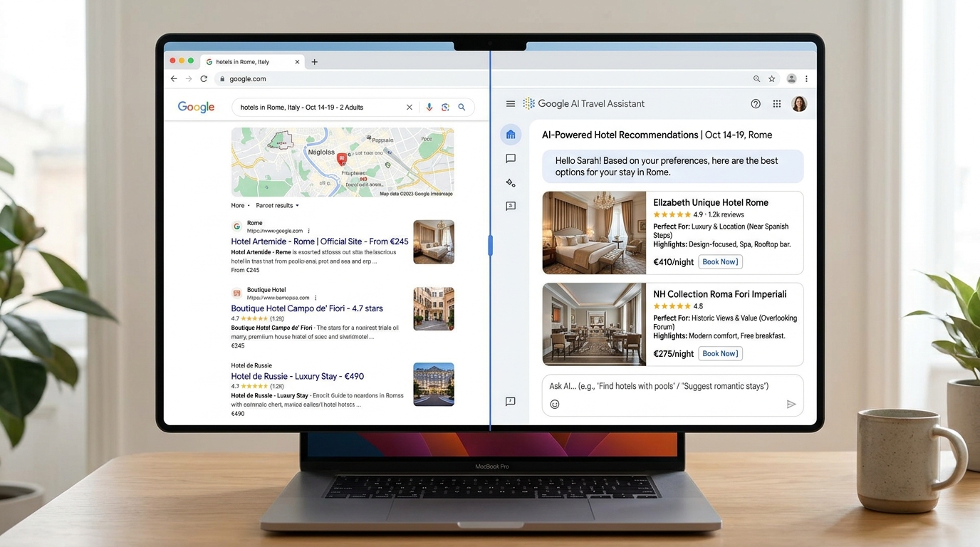Open the Hotel de Russie - Luxury Stay link
Screen dimensions: 980x547
(x=298, y=376)
